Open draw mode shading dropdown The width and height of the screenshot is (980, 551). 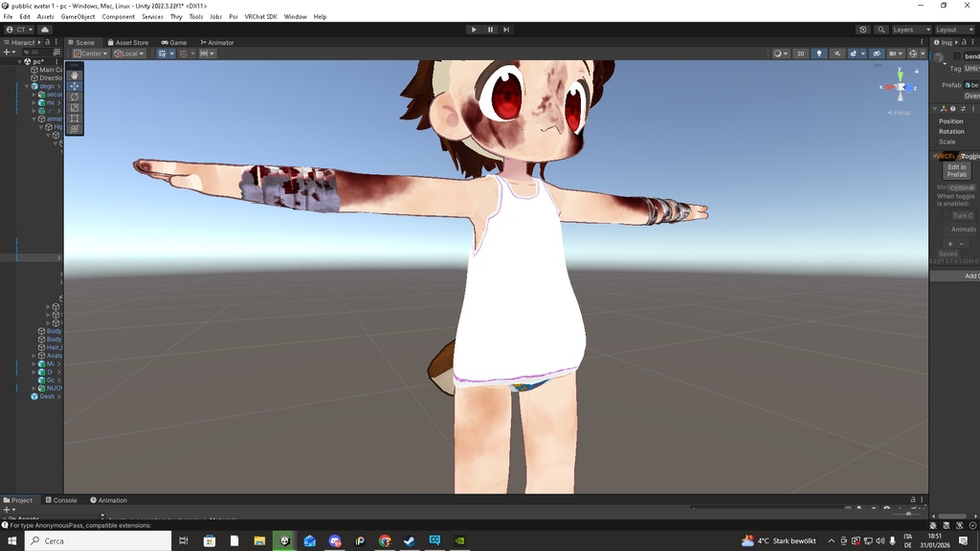(780, 54)
